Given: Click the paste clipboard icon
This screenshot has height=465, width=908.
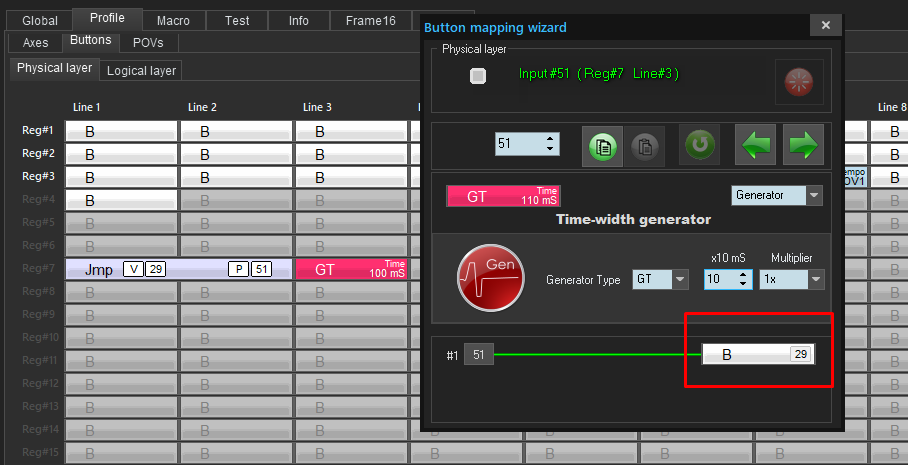Looking at the screenshot, I should pos(645,146).
